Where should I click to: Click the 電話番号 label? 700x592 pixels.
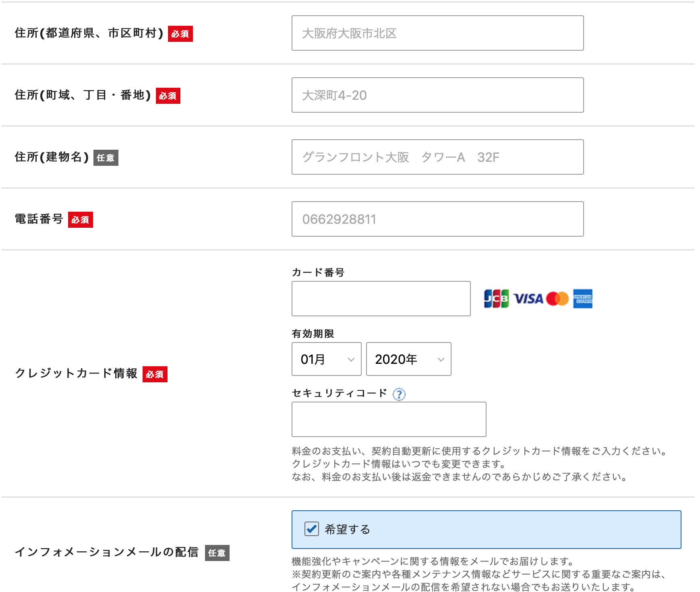39,219
